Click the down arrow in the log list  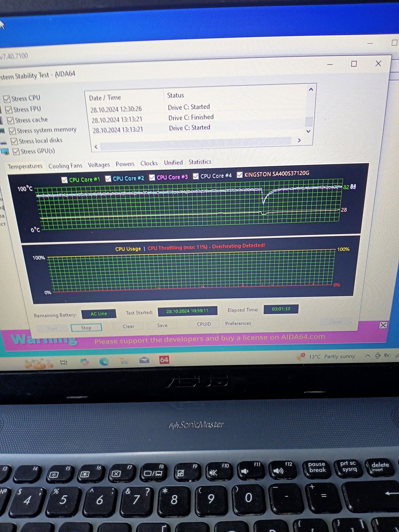tap(309, 131)
